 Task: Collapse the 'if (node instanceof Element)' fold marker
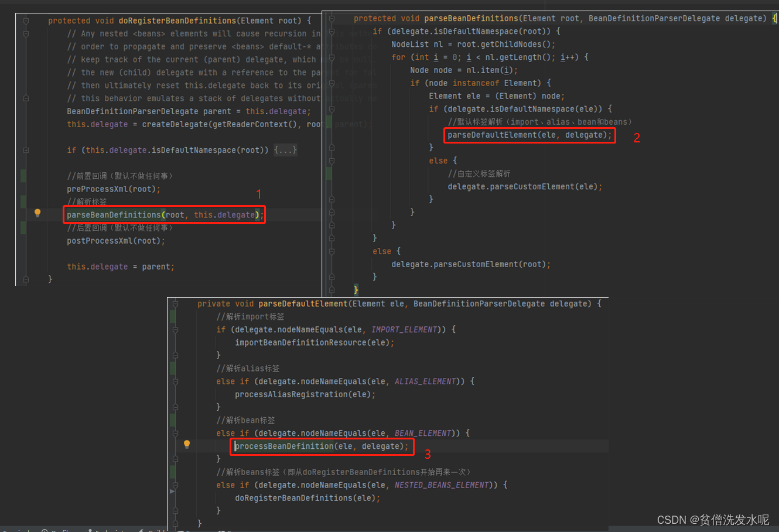click(332, 83)
